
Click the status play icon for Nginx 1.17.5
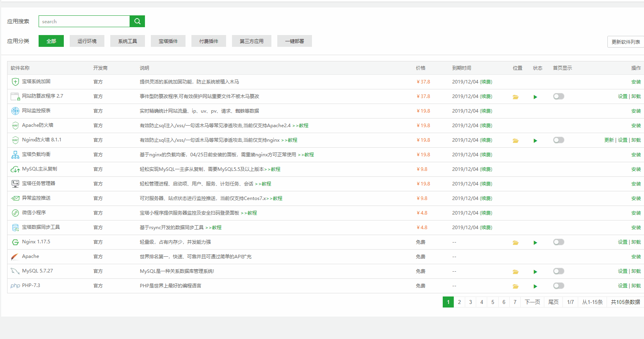point(535,243)
